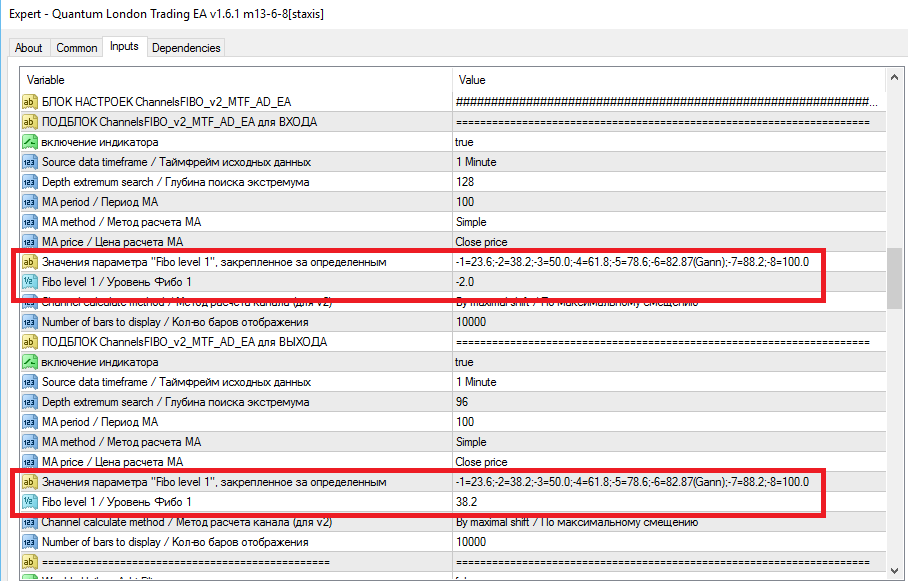Click double-type icon beside Fibo level 1 value 38.2

click(30, 502)
